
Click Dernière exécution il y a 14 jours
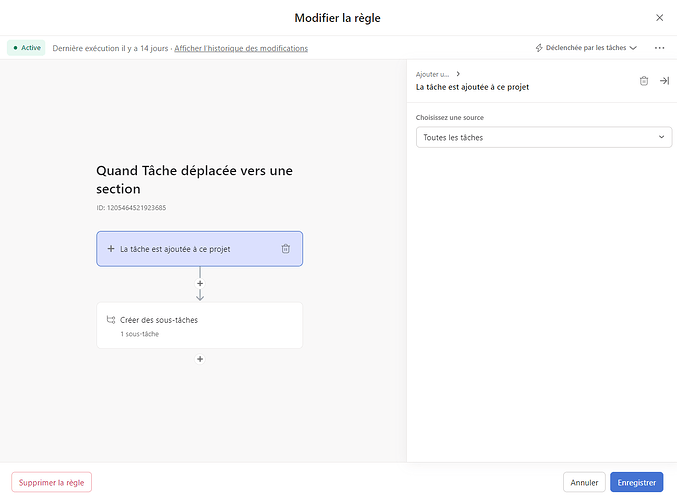coord(110,48)
